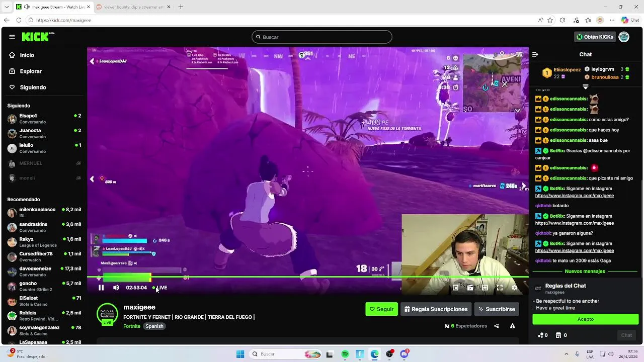Open offline channel MERNUEL
The height and width of the screenshot is (362, 644).
[44, 163]
